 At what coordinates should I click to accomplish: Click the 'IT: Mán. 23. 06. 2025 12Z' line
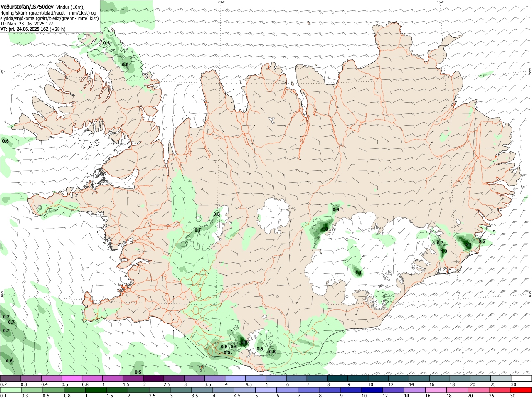pyautogui.click(x=27, y=24)
